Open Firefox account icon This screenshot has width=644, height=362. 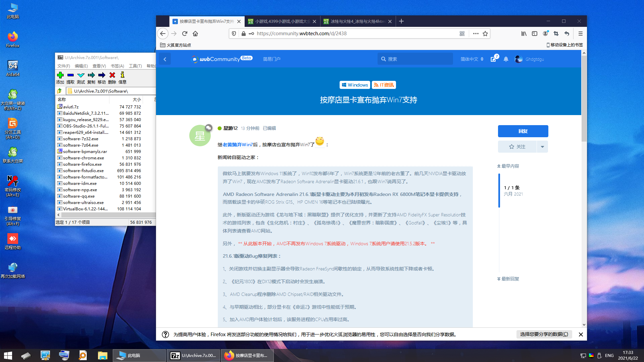point(545,34)
